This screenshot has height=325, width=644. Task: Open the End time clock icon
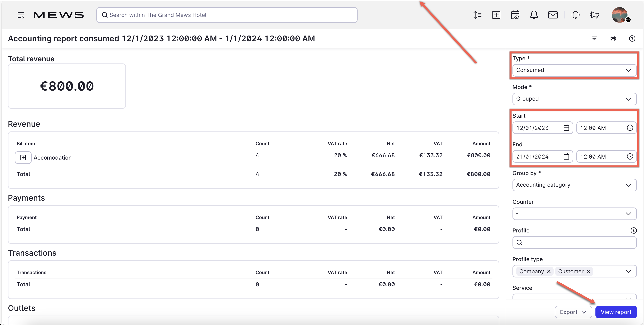(630, 157)
